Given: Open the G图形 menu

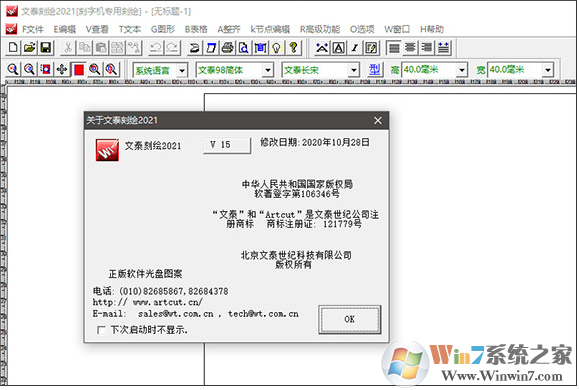Looking at the screenshot, I should point(162,29).
